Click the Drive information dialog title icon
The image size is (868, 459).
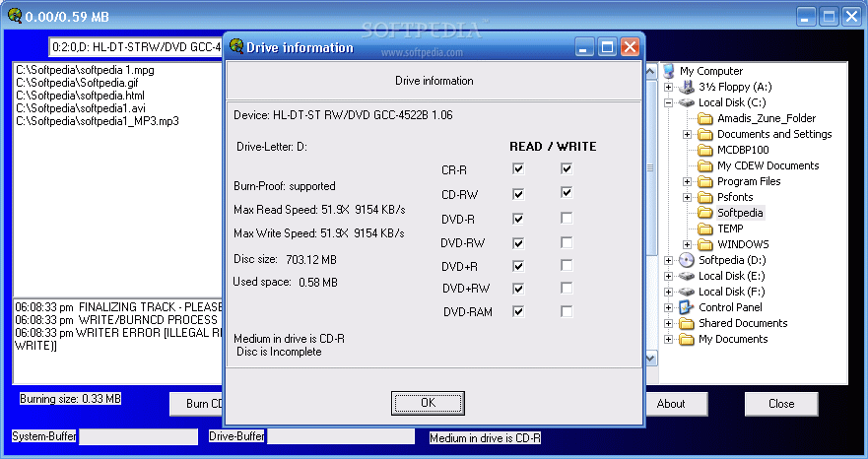coord(236,46)
